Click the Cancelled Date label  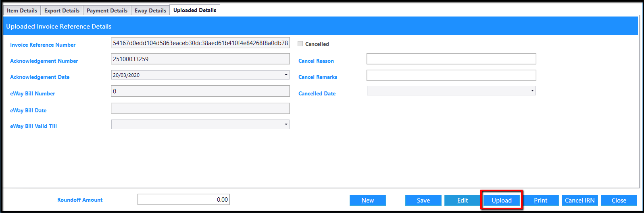pos(317,93)
